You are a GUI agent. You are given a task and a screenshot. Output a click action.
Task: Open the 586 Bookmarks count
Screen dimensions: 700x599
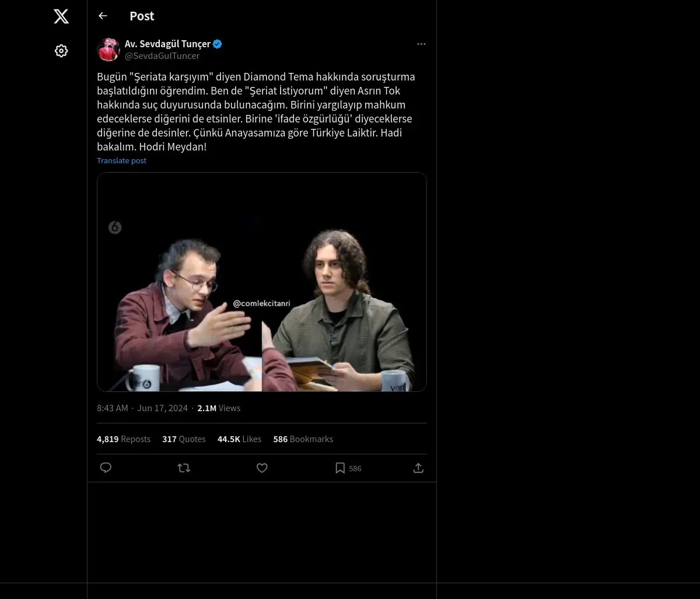pyautogui.click(x=303, y=439)
